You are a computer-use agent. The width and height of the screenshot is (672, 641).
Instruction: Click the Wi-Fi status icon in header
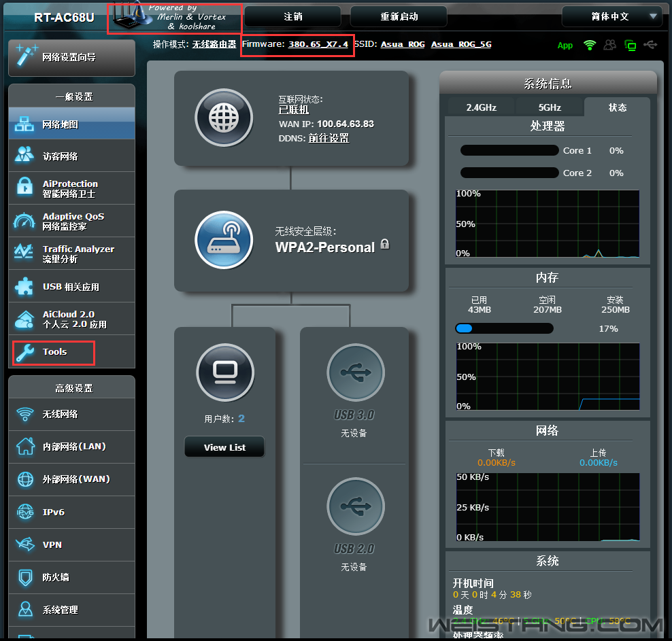[590, 45]
